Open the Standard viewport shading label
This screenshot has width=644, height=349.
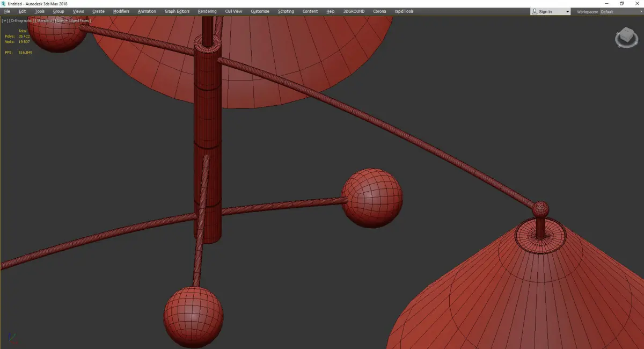[x=45, y=20]
